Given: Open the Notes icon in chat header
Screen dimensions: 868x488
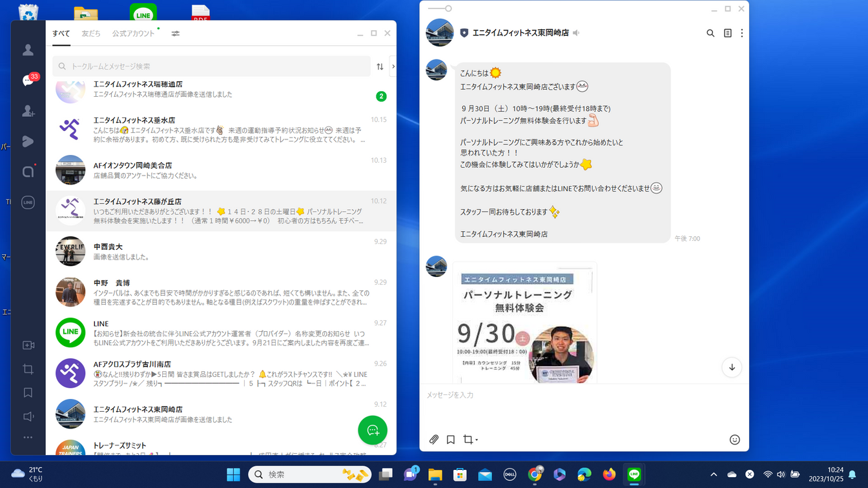Looking at the screenshot, I should coord(728,33).
